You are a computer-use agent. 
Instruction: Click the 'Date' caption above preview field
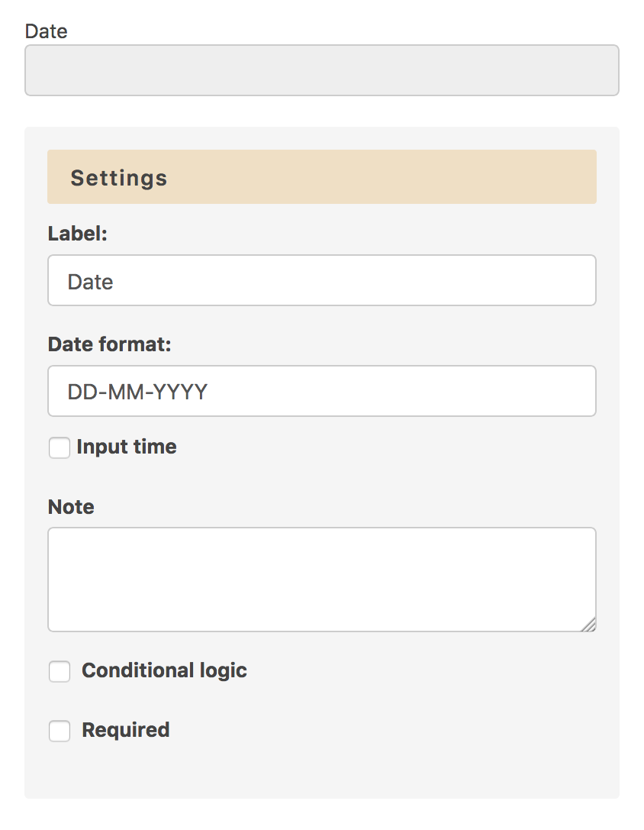coord(46,31)
